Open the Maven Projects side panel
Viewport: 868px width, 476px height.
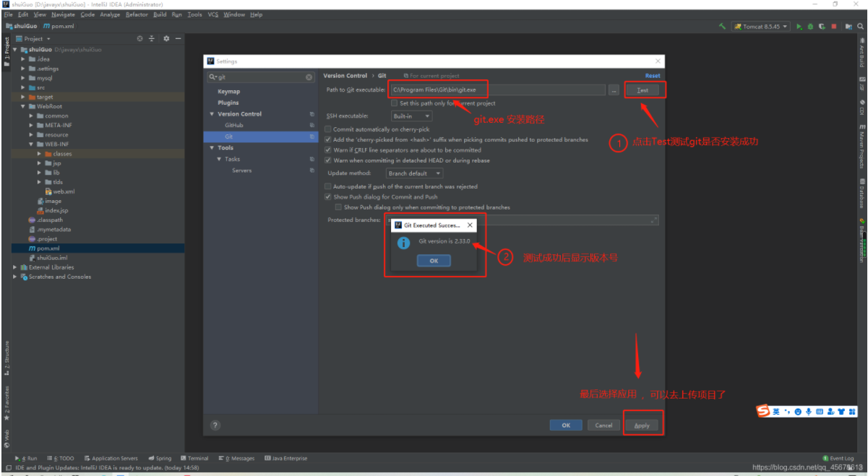click(861, 148)
